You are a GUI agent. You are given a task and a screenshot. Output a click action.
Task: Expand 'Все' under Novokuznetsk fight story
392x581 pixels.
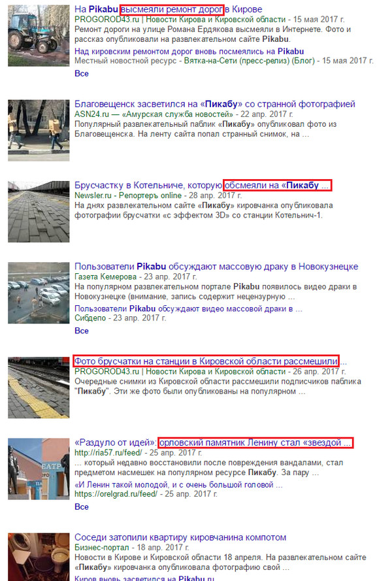(82, 331)
